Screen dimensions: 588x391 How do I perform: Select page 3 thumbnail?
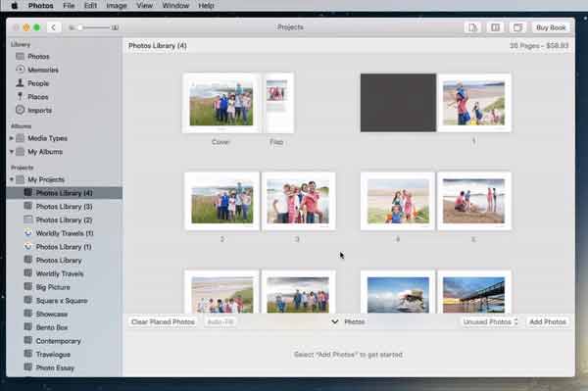299,201
